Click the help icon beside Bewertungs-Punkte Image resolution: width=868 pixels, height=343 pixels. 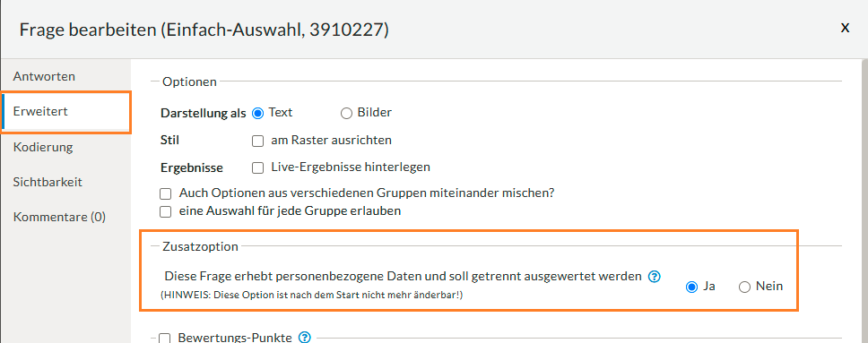[x=305, y=338]
